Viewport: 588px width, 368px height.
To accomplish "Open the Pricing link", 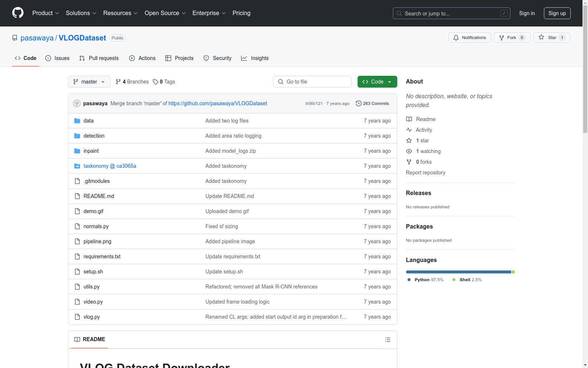I will pos(241,13).
